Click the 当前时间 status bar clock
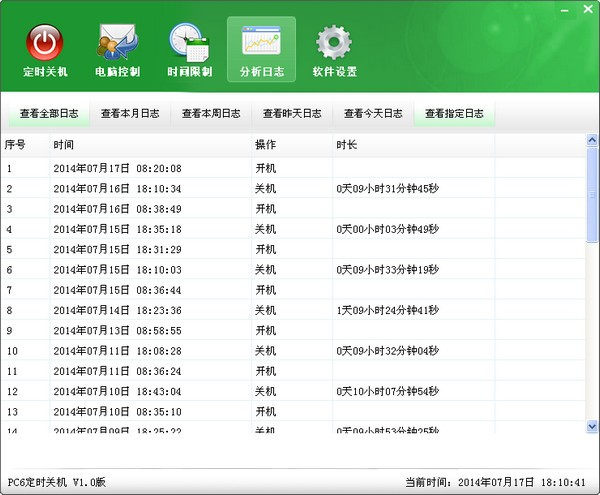600x495 pixels. pos(495,482)
